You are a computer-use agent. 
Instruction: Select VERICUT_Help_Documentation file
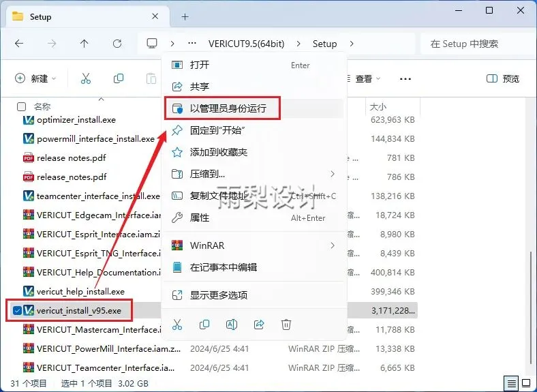pyautogui.click(x=99, y=273)
